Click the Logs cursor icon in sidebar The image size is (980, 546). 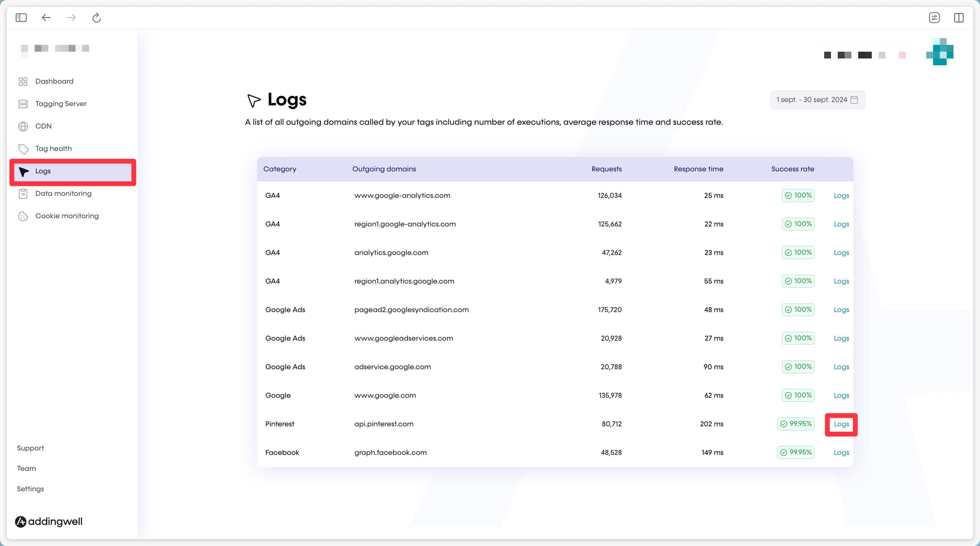coord(23,171)
